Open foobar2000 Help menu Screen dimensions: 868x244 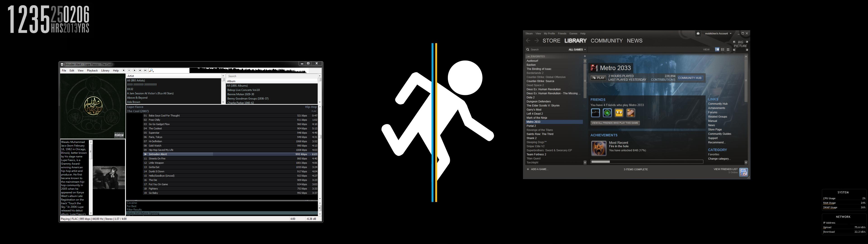tap(116, 71)
